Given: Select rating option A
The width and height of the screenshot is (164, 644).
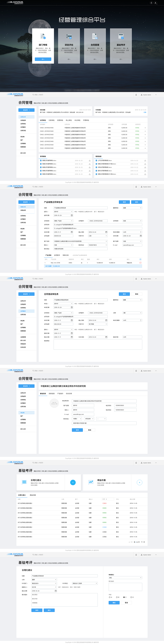Looking at the screenshot, I should (110, 597).
